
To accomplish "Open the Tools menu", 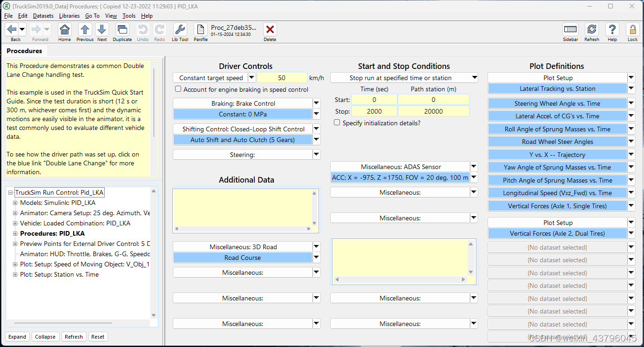I will 129,16.
